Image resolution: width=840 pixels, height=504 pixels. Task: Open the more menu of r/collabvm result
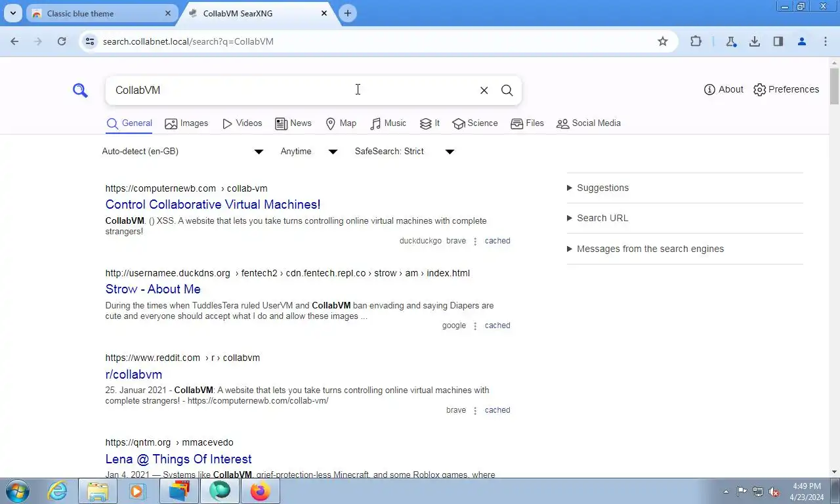click(475, 410)
